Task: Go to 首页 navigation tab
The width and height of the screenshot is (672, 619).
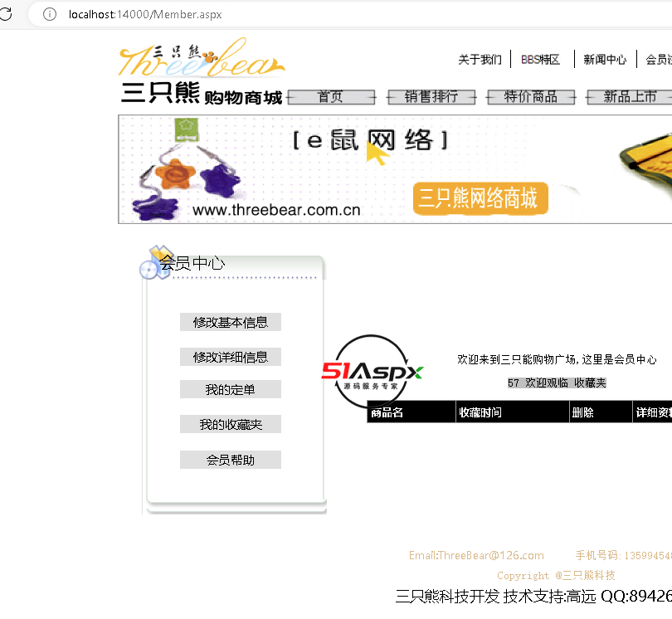Action: (x=330, y=97)
